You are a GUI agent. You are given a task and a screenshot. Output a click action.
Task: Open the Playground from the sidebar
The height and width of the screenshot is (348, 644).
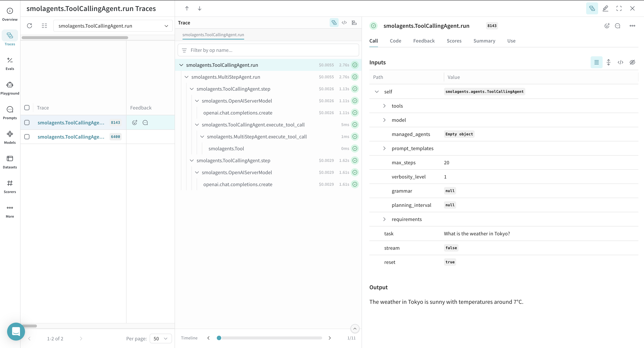click(x=10, y=87)
